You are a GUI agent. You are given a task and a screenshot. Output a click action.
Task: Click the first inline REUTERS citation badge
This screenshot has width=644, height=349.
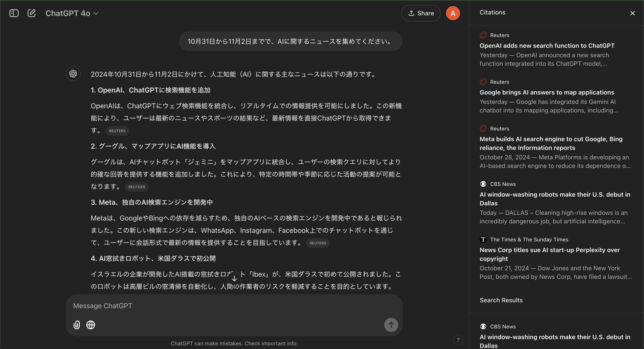coord(117,131)
